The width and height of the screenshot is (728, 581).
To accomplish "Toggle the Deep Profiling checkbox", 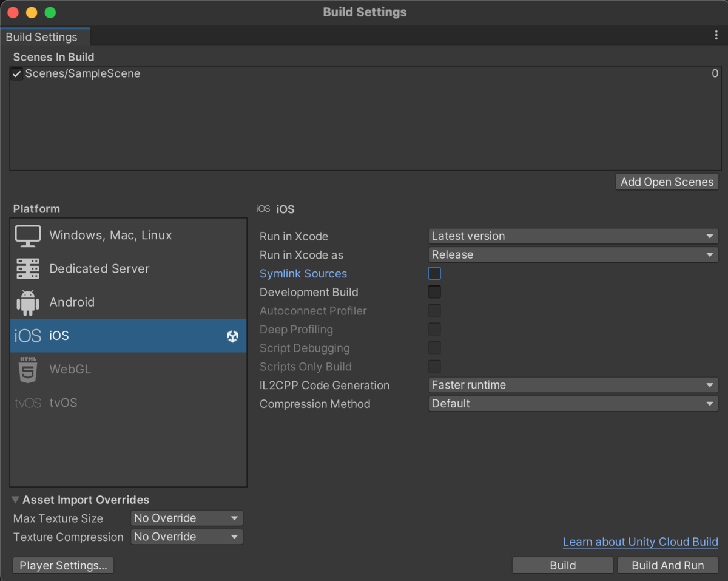I will [434, 330].
